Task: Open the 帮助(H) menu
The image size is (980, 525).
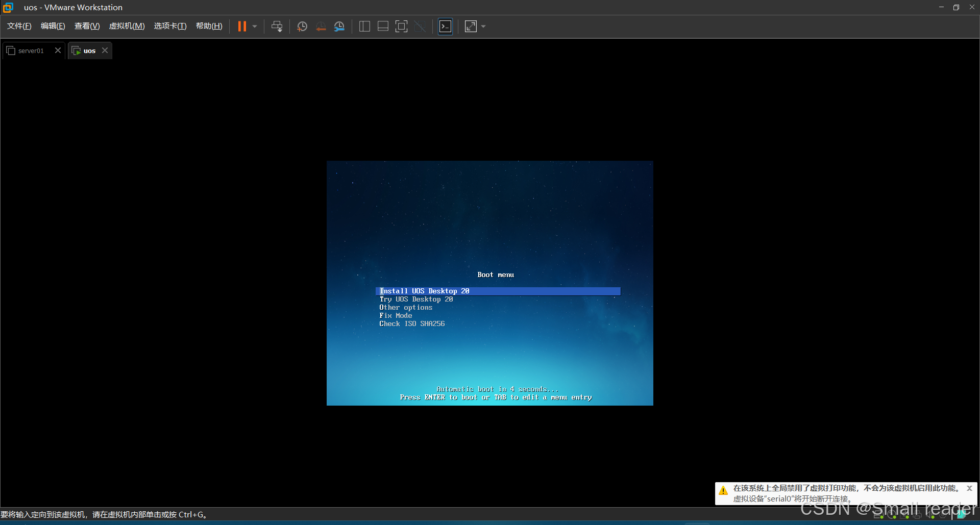Action: click(209, 26)
